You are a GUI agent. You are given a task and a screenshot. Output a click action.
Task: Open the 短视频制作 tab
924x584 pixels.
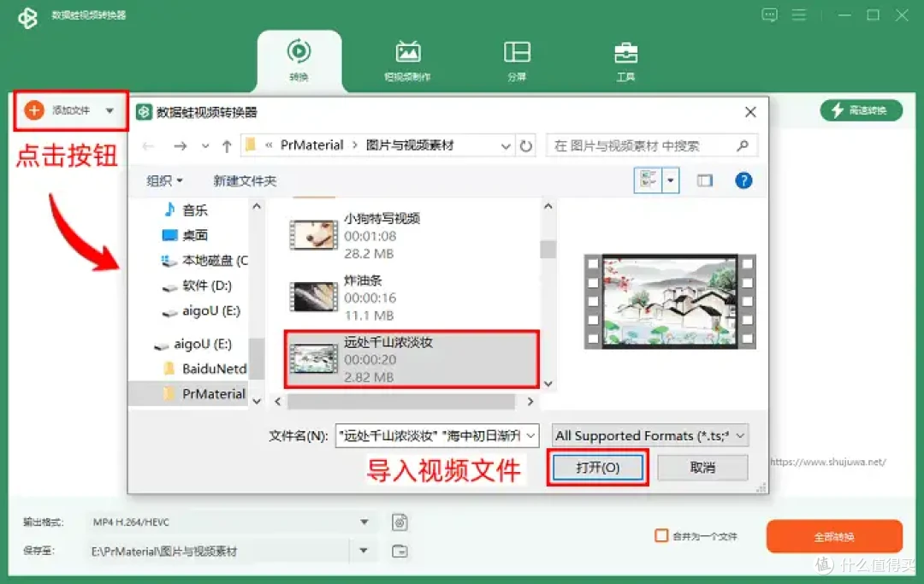[x=407, y=61]
